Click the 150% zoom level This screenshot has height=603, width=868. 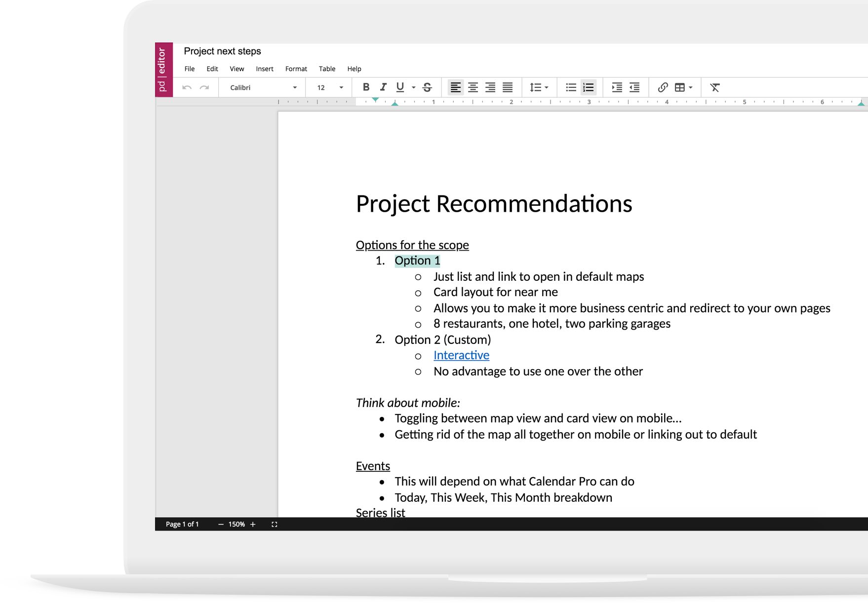click(237, 525)
